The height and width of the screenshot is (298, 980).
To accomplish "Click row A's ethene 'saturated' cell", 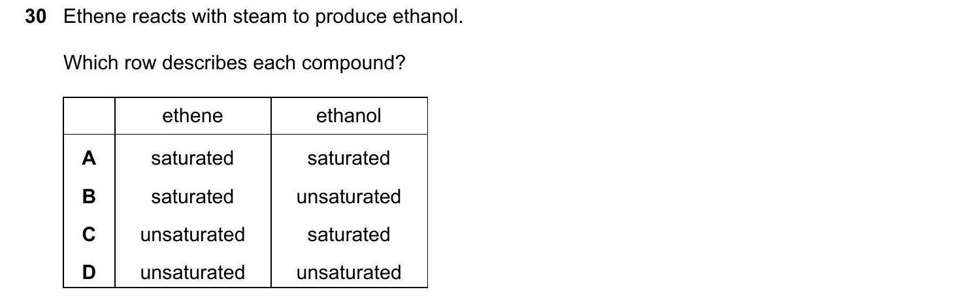I will pyautogui.click(x=192, y=158).
